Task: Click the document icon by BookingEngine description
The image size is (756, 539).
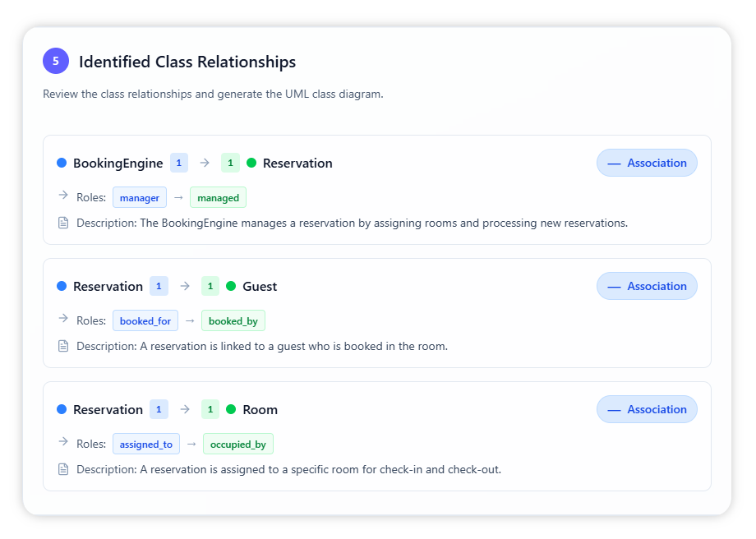Action: click(x=63, y=223)
